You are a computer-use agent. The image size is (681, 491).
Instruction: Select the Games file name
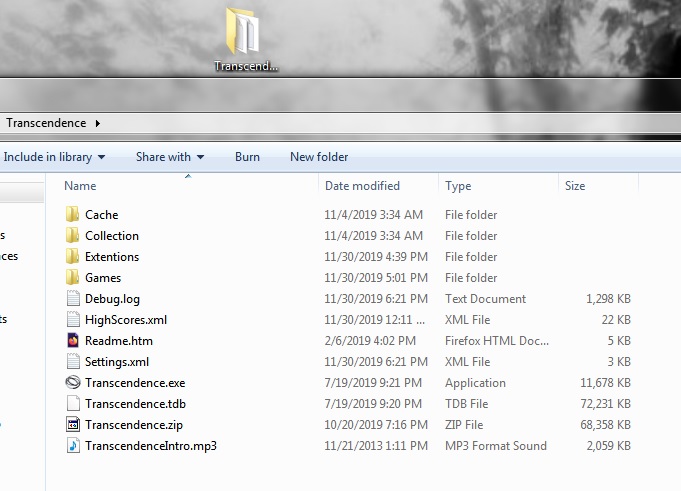pyautogui.click(x=103, y=278)
